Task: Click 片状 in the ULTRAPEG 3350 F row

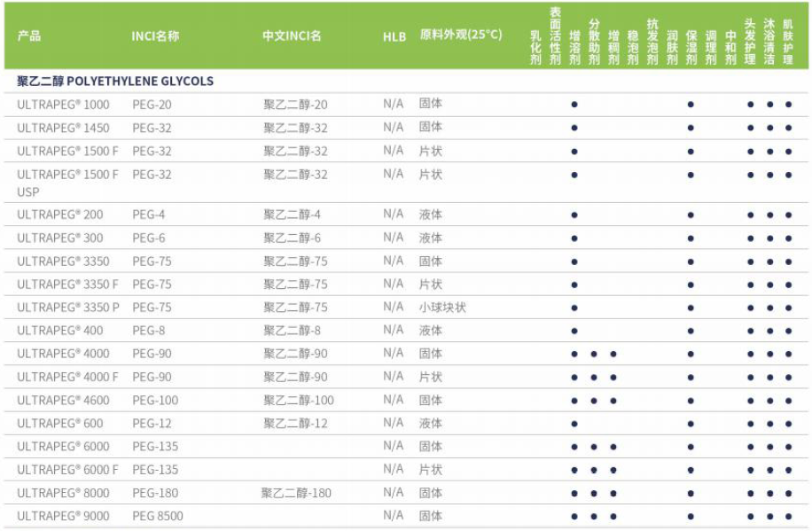Action: [431, 284]
